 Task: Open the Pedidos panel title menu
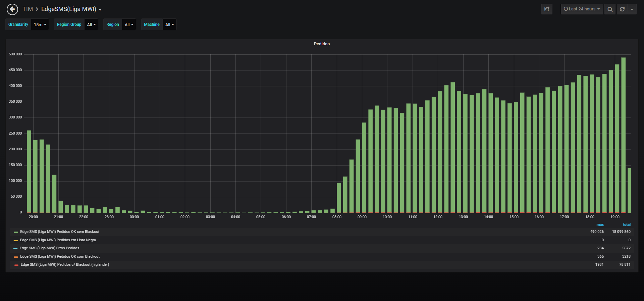point(322,44)
